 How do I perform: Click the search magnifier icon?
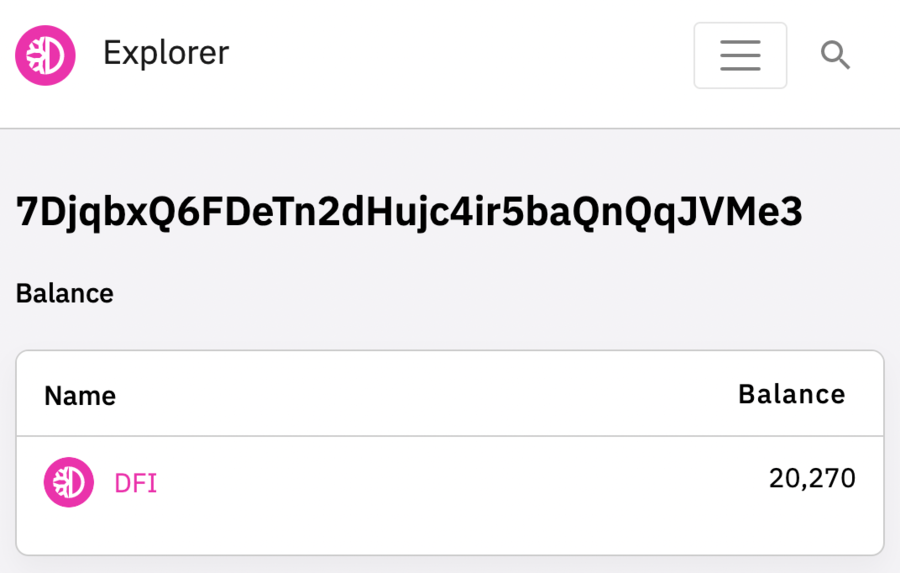pos(835,55)
